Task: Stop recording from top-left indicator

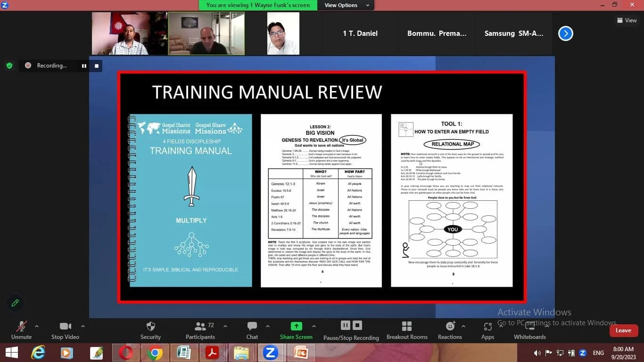Action: point(96,66)
